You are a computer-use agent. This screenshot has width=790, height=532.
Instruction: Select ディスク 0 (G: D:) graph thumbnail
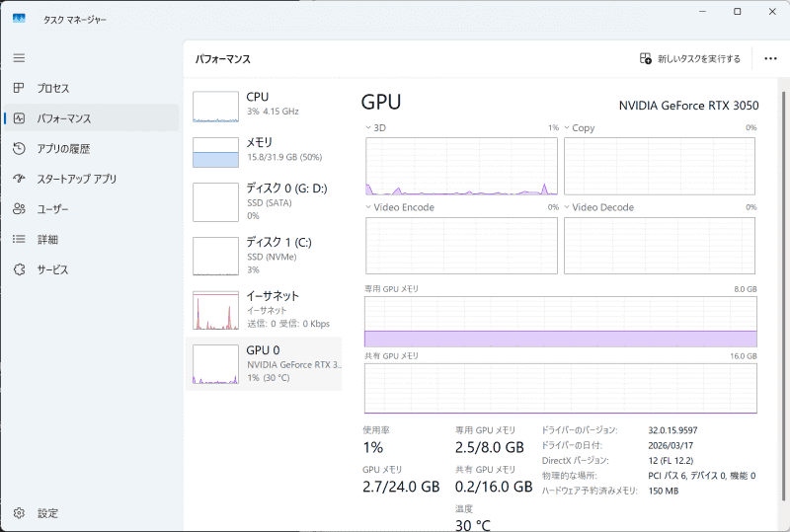click(x=215, y=202)
